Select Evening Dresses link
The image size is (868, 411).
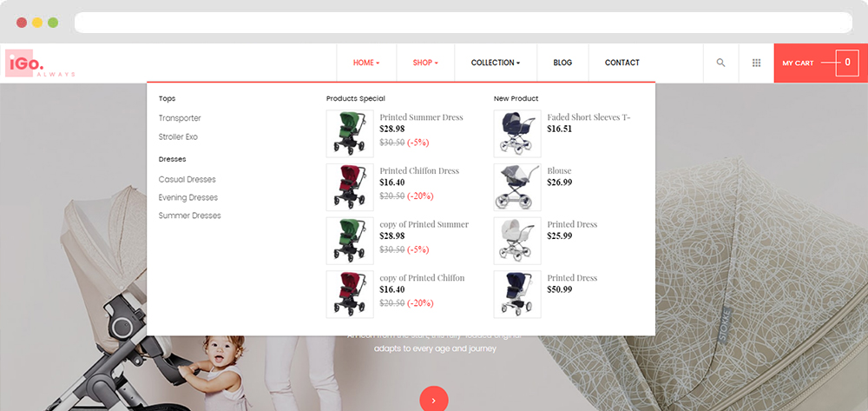188,198
